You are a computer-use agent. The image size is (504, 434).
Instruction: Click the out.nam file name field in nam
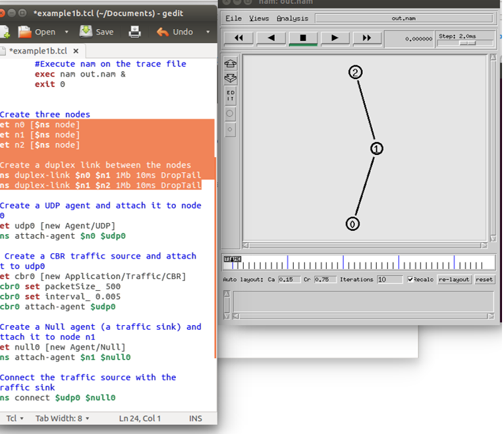pos(404,18)
